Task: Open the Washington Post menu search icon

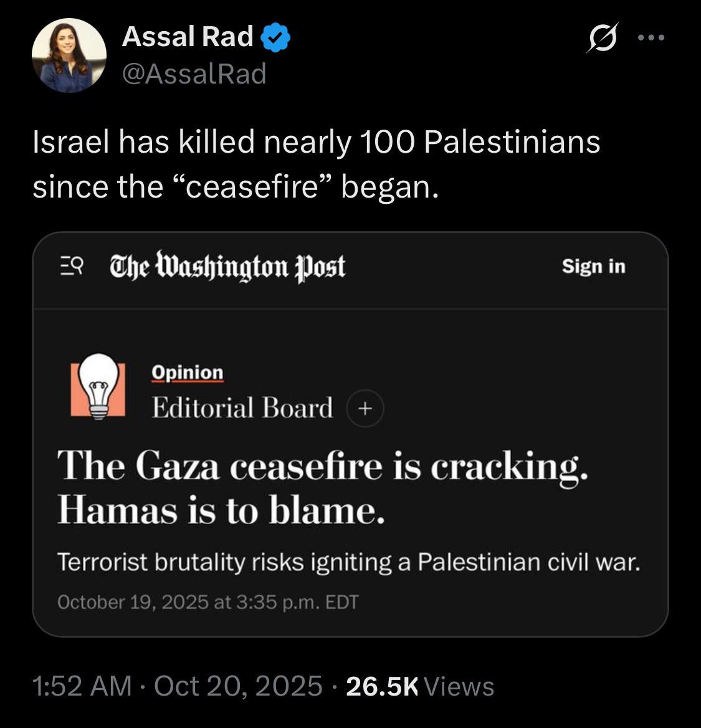Action: (72, 266)
